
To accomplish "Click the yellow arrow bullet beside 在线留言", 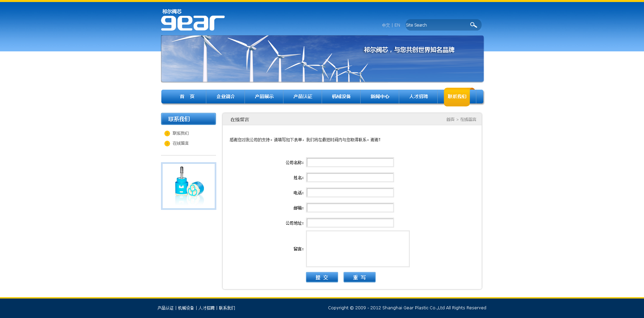I will [167, 143].
